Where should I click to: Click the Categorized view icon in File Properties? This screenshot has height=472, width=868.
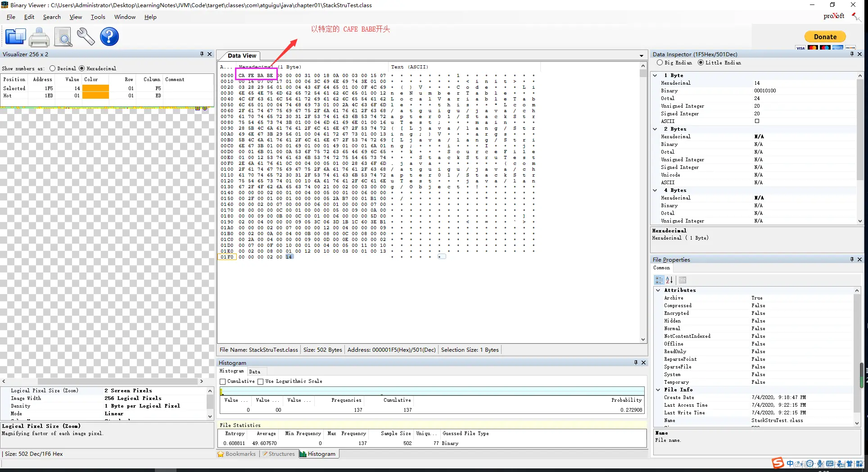coord(659,280)
